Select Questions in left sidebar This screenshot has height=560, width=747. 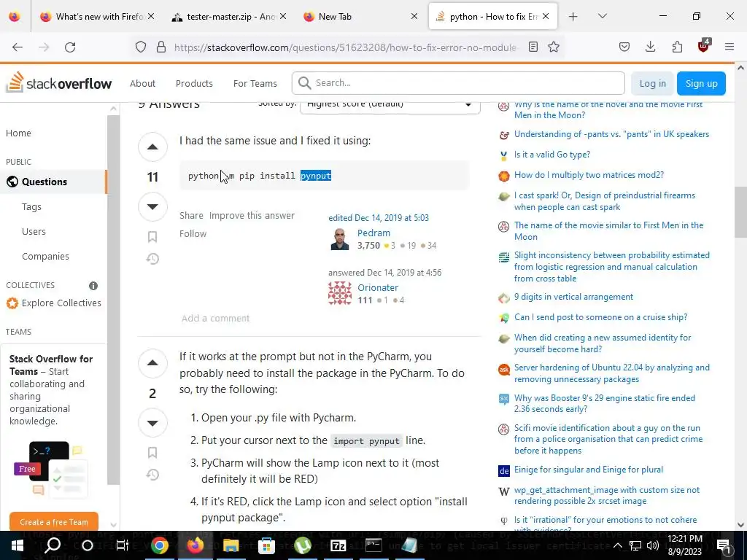point(53,182)
